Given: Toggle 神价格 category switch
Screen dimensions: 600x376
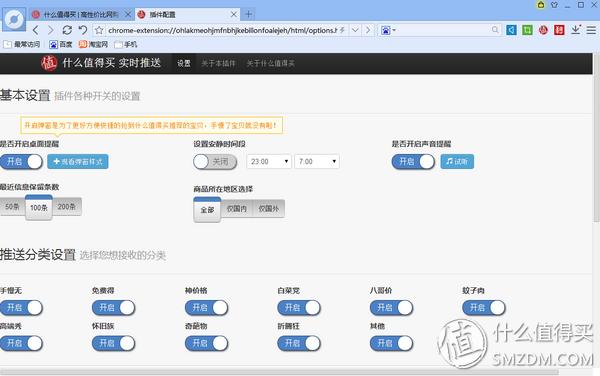Looking at the screenshot, I should [x=207, y=308].
